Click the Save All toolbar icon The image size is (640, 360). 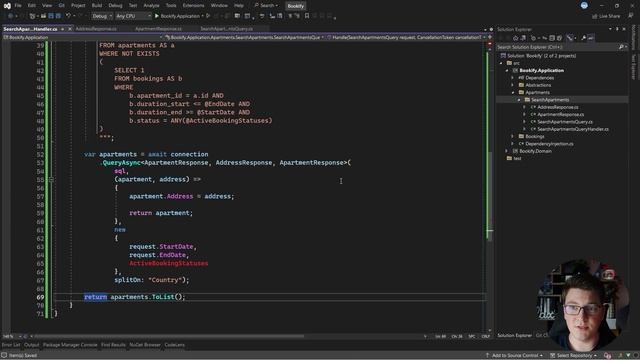pos(58,16)
